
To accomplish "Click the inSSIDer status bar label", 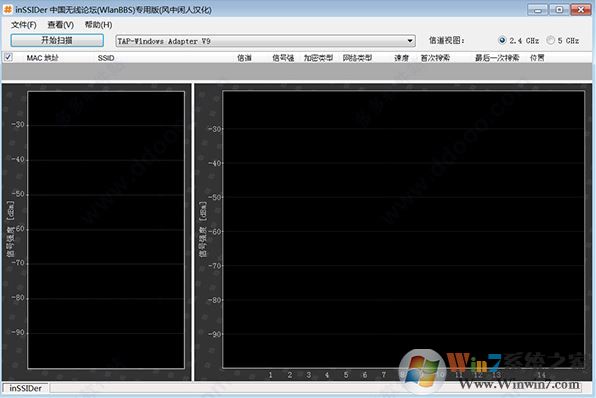I will pyautogui.click(x=25, y=388).
